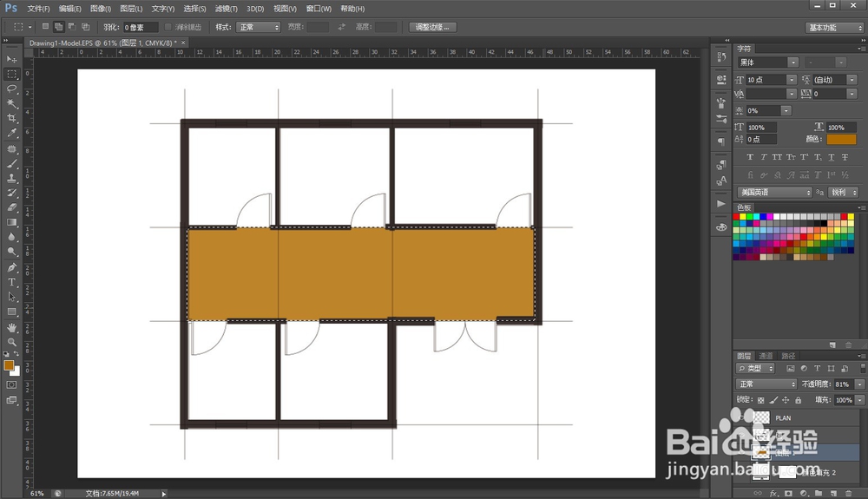Viewport: 868px width, 499px height.
Task: Pick the red swatch in 色板 panel
Action: point(736,217)
